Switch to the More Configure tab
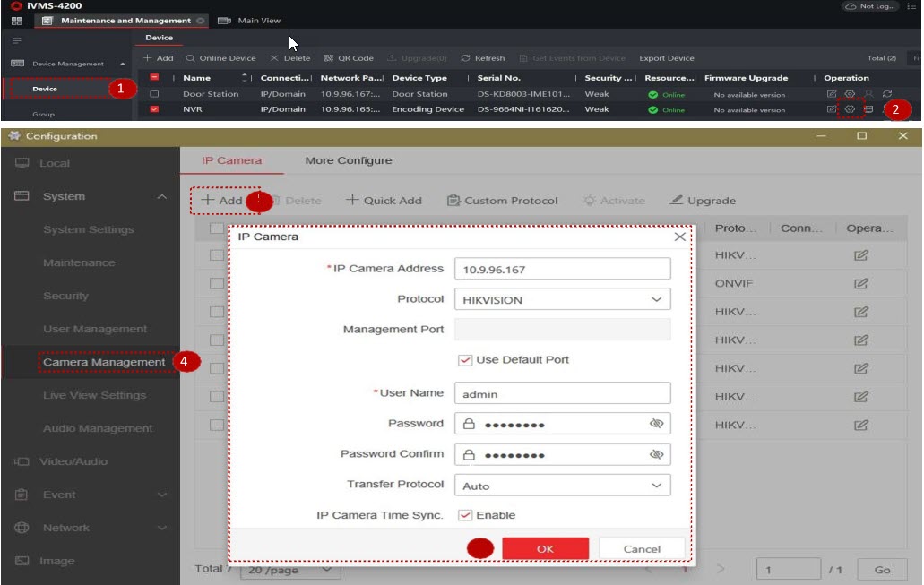The image size is (924, 585). pyautogui.click(x=348, y=160)
